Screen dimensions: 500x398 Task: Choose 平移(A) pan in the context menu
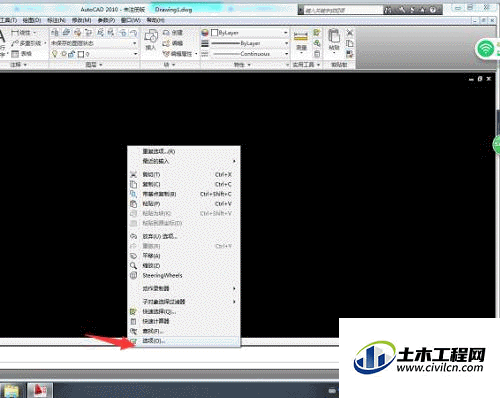pyautogui.click(x=184, y=256)
